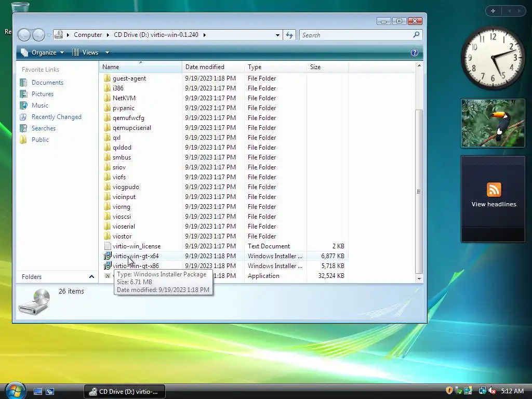This screenshot has height=399, width=532.
Task: Select virtio-win-gt-x64 installer package icon
Action: coord(107,256)
